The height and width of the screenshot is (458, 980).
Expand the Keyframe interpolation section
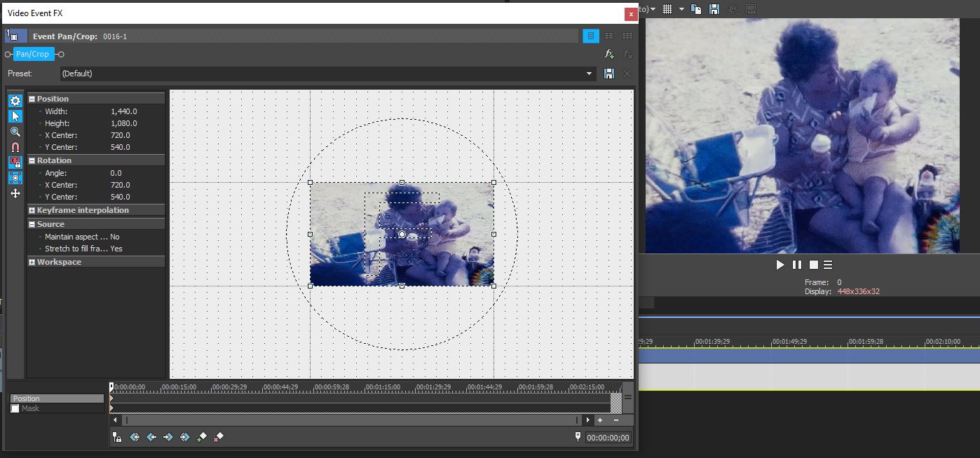click(32, 210)
